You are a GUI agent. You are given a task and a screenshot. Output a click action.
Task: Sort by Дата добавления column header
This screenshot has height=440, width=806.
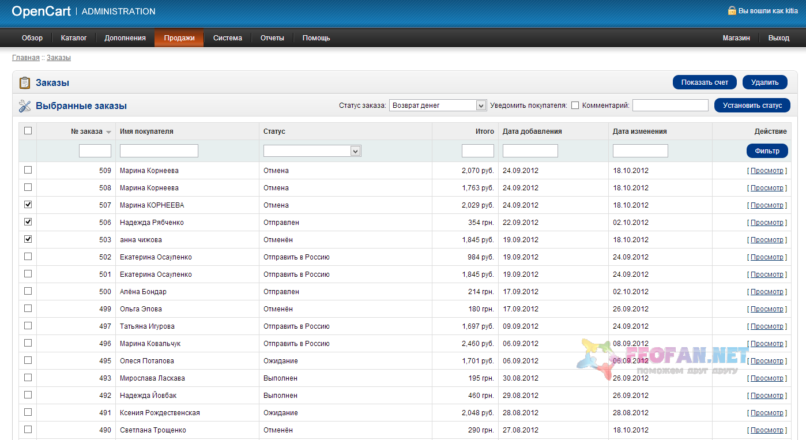[x=532, y=132]
